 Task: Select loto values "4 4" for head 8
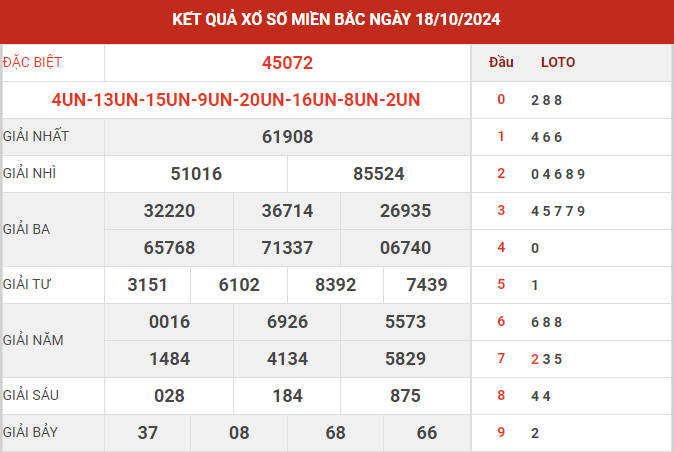click(541, 396)
